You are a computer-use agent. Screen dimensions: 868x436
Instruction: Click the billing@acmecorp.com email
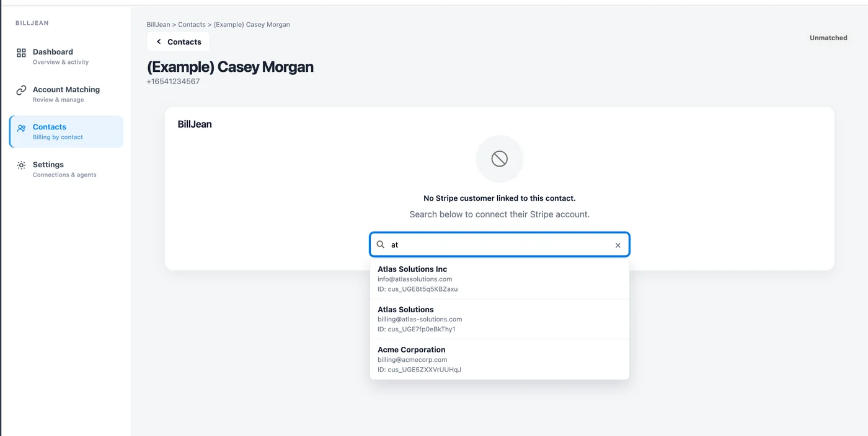click(412, 359)
